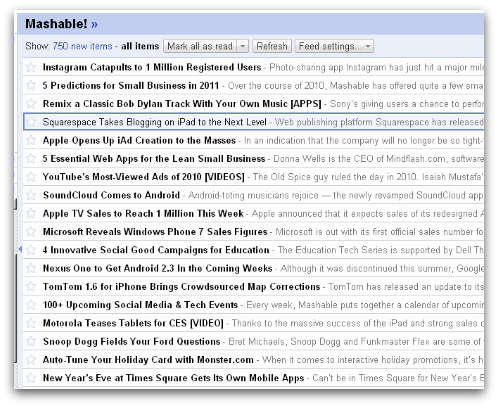Click star icon beside 4 Innovative Social Good Campaigns
This screenshot has width=498, height=407.
31,250
